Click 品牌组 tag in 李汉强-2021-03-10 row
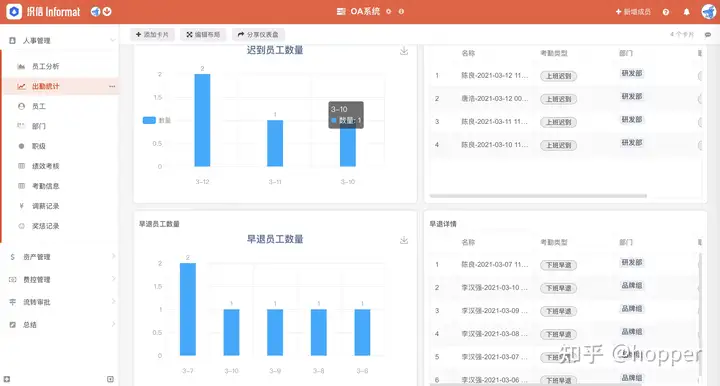 pyautogui.click(x=632, y=285)
